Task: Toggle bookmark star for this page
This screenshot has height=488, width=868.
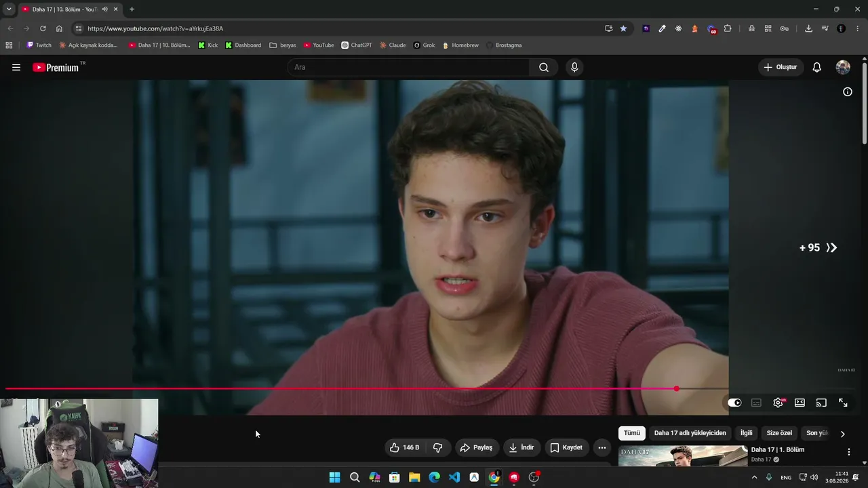Action: point(623,28)
